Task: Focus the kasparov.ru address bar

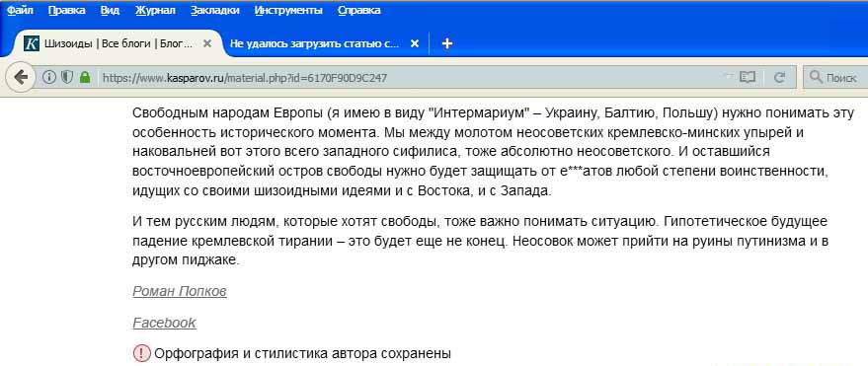Action: (410, 78)
